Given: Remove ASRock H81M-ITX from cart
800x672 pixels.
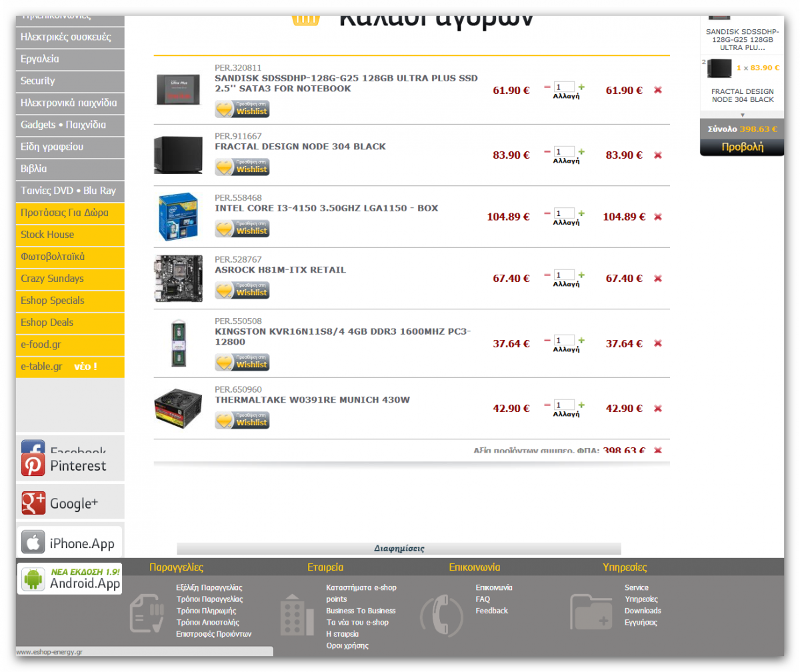Looking at the screenshot, I should tap(658, 279).
